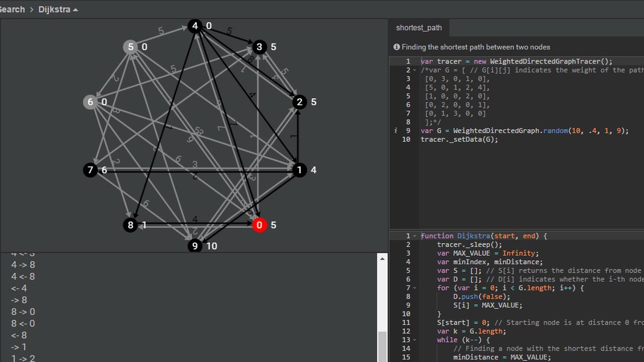This screenshot has height=362, width=644.
Task: Click the log entry "8 -> 0"
Action: (23, 311)
